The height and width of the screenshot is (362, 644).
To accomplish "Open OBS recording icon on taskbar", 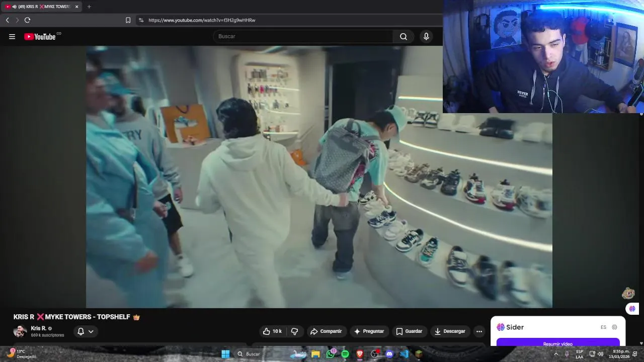I will [374, 354].
